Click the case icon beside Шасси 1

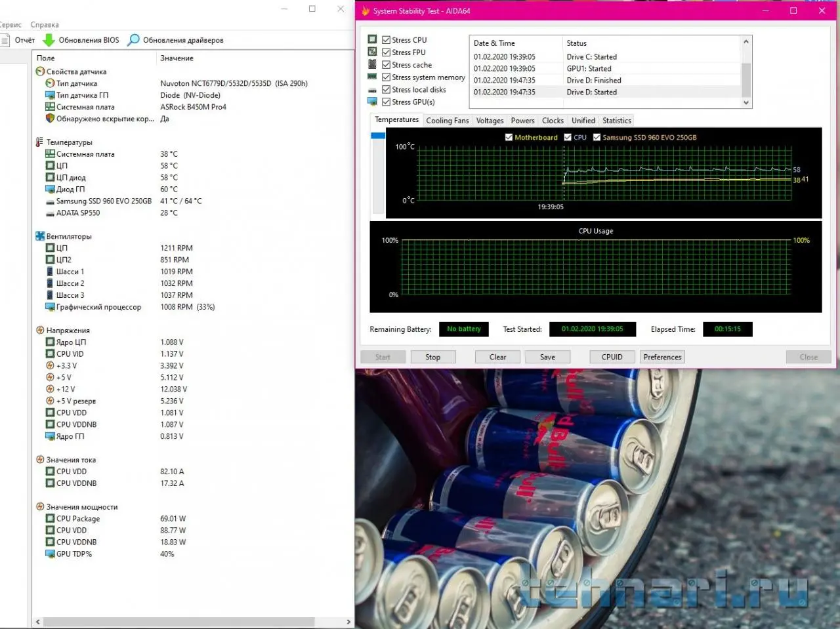[x=50, y=272]
